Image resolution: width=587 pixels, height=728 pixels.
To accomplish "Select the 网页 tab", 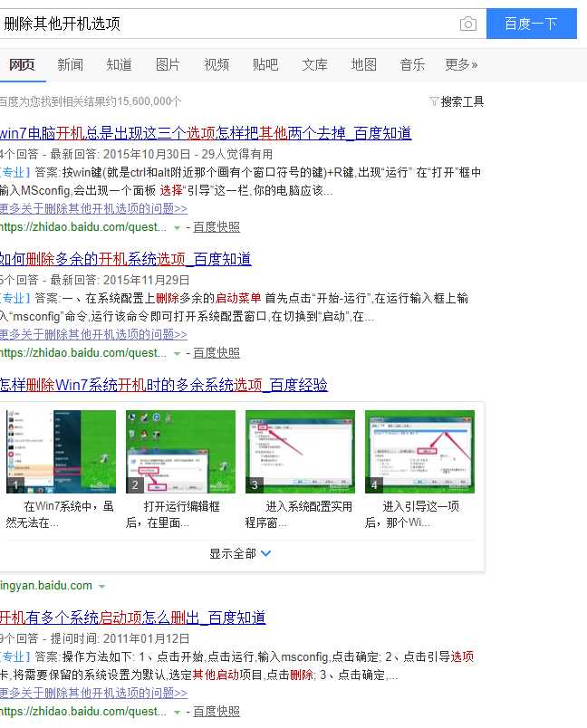I will pyautogui.click(x=22, y=64).
